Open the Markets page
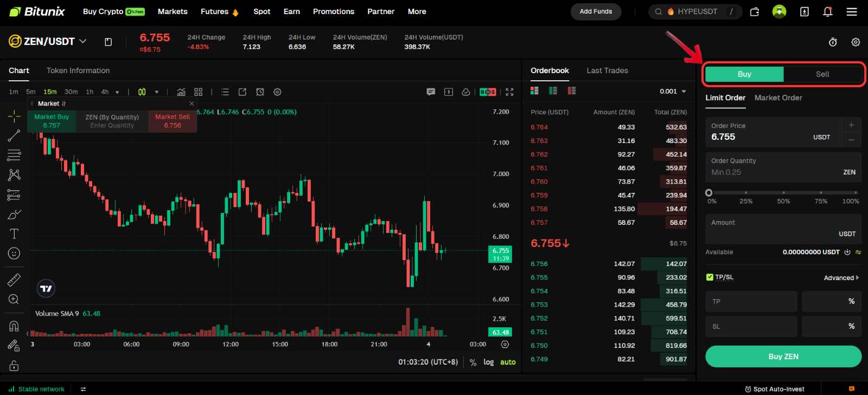 point(173,11)
